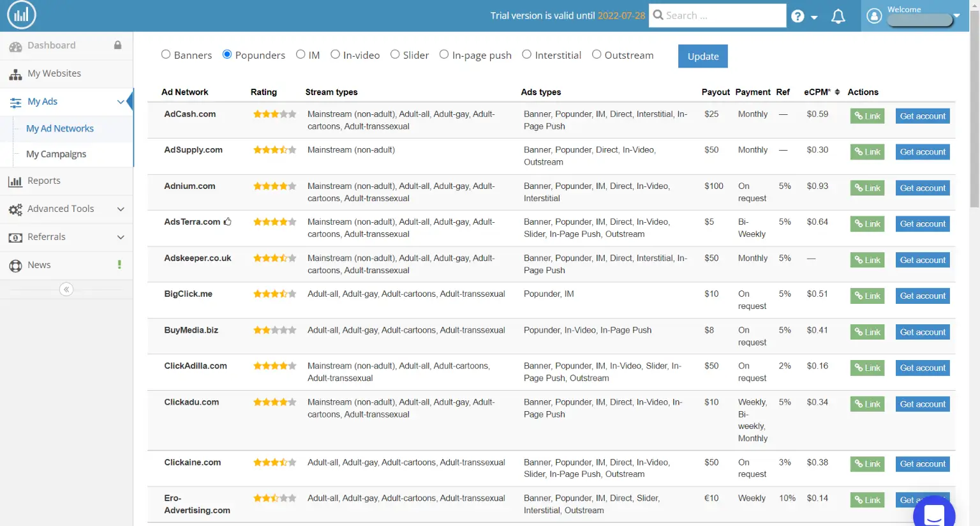The height and width of the screenshot is (526, 980).
Task: Sort by eCPM column arrows
Action: pyautogui.click(x=837, y=92)
